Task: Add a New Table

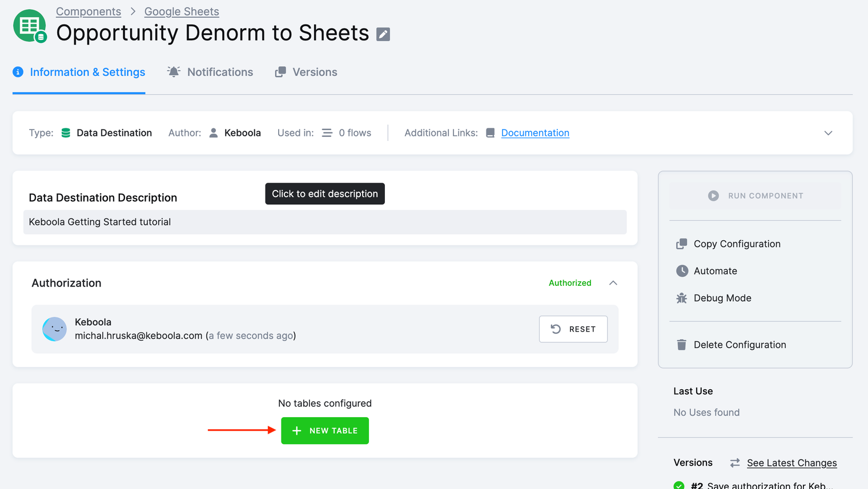Action: (x=325, y=431)
